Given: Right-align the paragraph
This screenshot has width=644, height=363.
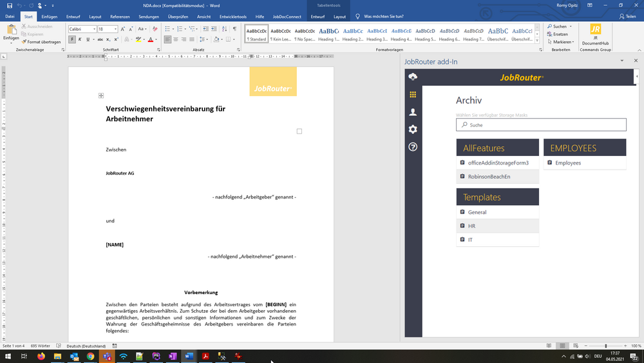Looking at the screenshot, I should tap(184, 39).
